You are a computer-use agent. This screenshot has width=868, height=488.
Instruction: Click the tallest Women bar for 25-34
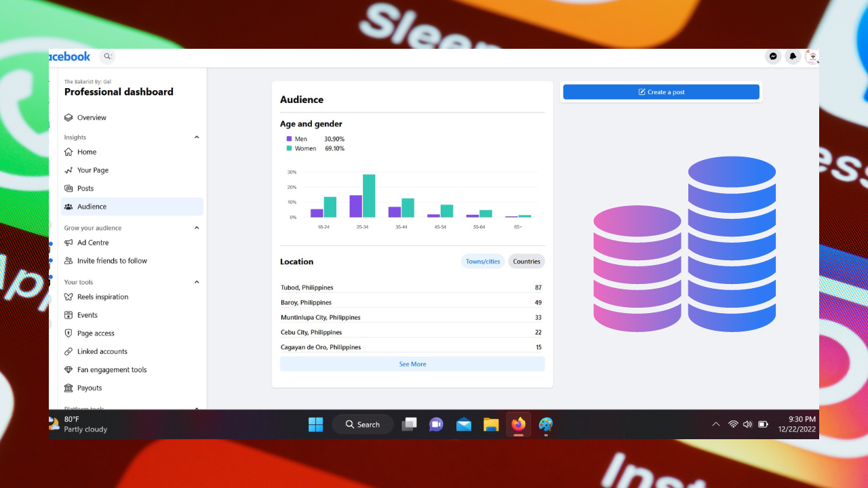pos(369,196)
